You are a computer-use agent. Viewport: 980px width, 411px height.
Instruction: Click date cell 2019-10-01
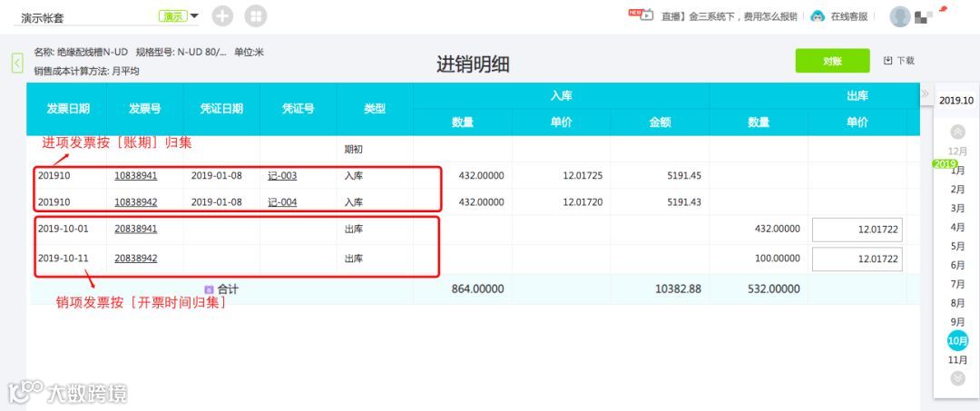tap(64, 230)
